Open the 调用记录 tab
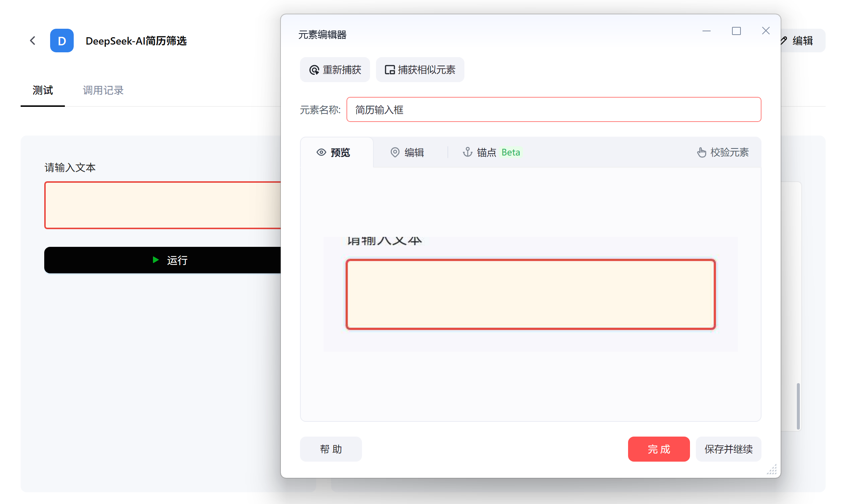 pyautogui.click(x=103, y=90)
